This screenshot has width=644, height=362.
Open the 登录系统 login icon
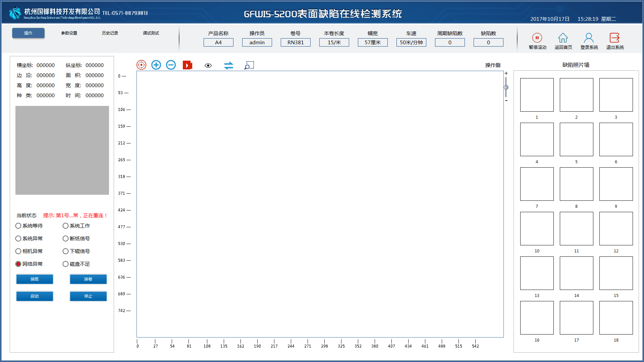coord(589,38)
